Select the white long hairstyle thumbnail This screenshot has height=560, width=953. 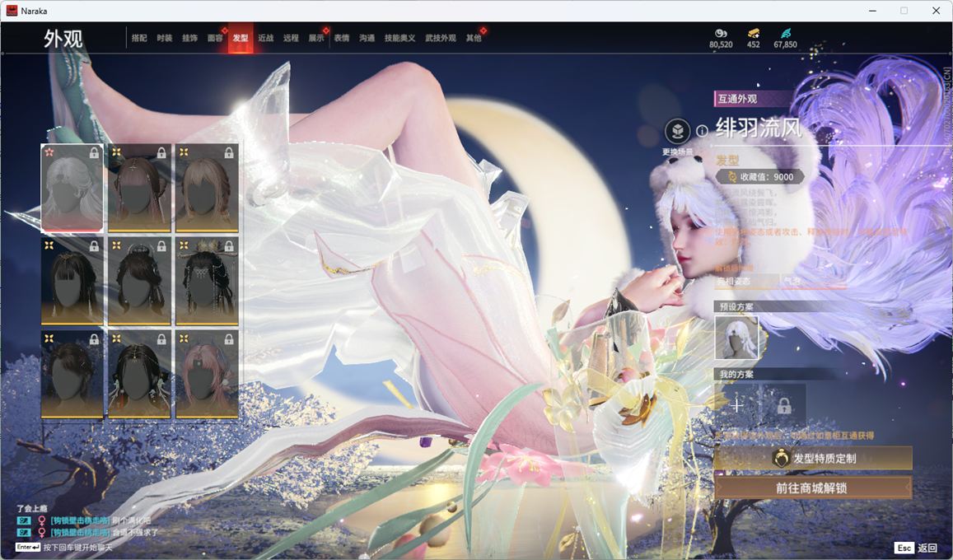click(x=72, y=188)
